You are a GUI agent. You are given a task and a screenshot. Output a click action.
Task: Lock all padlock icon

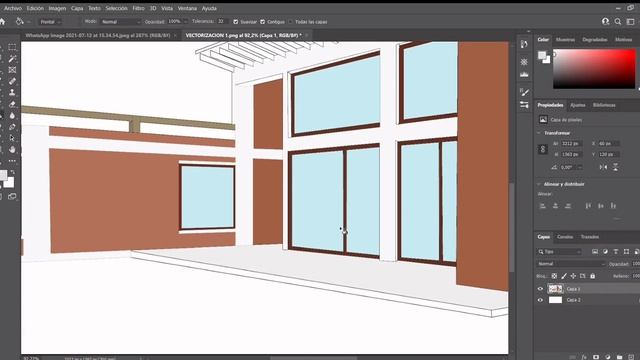(593, 276)
